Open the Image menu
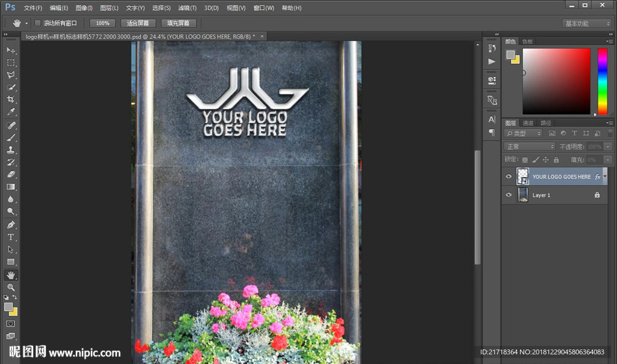Image resolution: width=617 pixels, height=364 pixels. pyautogui.click(x=84, y=8)
